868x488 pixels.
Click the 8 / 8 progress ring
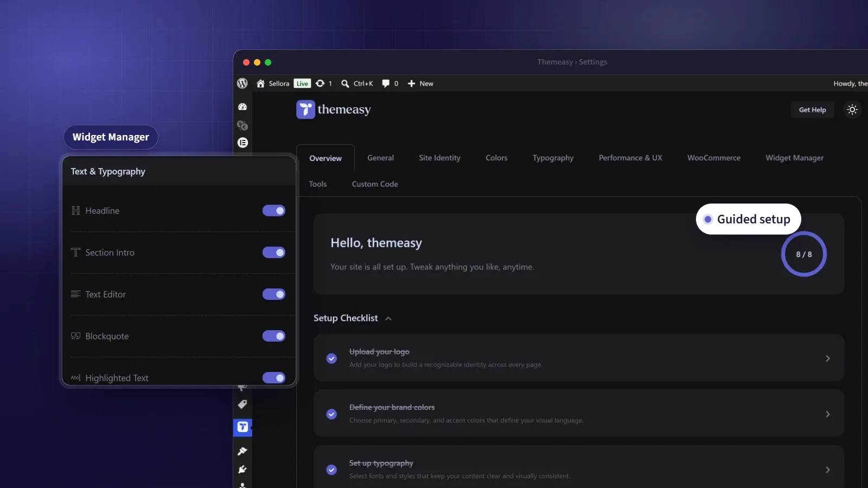[x=803, y=254]
